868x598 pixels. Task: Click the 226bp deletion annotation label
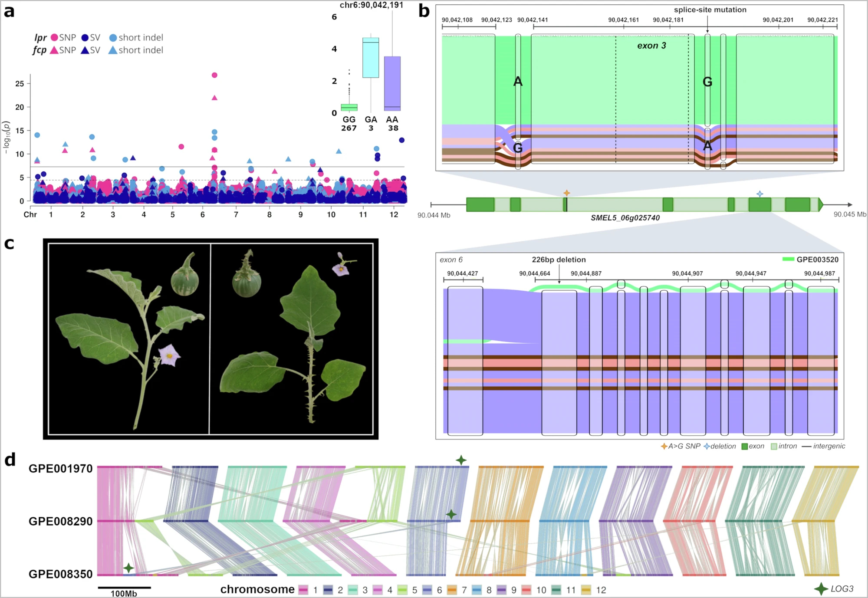(559, 260)
